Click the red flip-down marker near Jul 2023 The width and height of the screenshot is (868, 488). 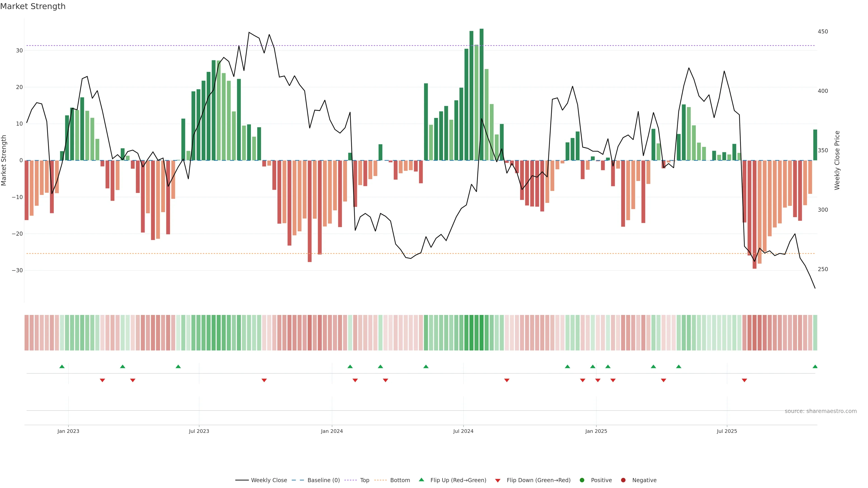(264, 380)
